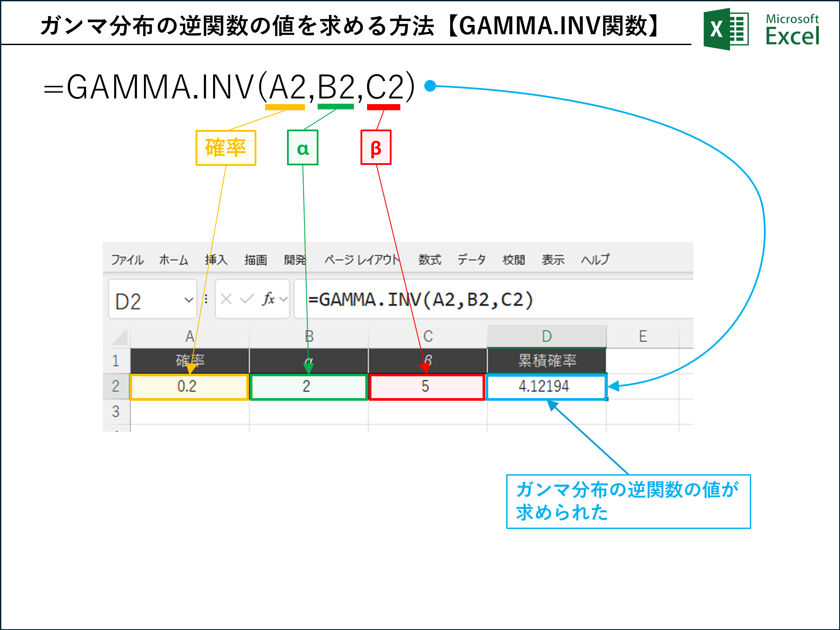Viewport: 840px width, 630px height.
Task: Switch to the 開発 ribbon tab
Action: [295, 259]
